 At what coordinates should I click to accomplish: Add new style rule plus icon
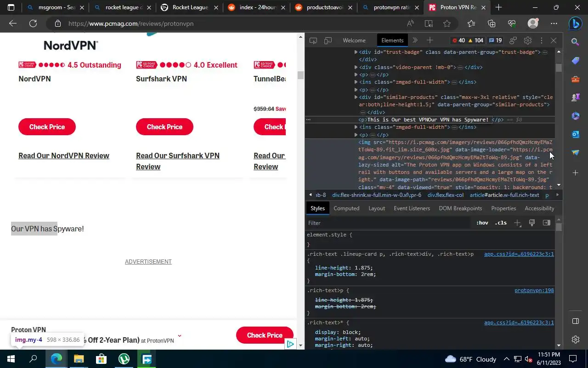(517, 223)
